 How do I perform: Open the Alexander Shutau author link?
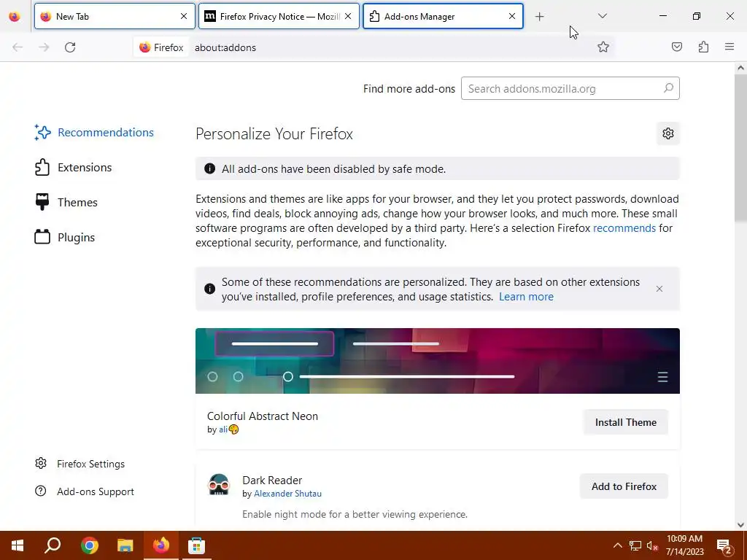[x=287, y=494]
